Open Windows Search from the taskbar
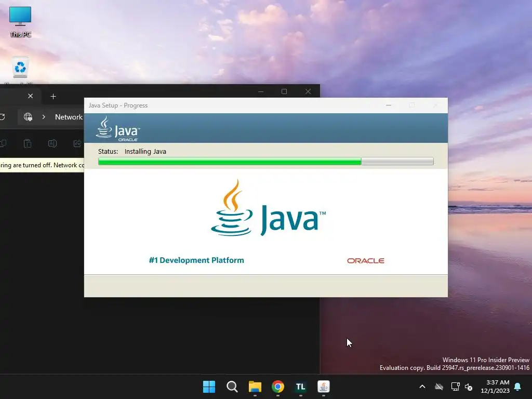 tap(232, 387)
